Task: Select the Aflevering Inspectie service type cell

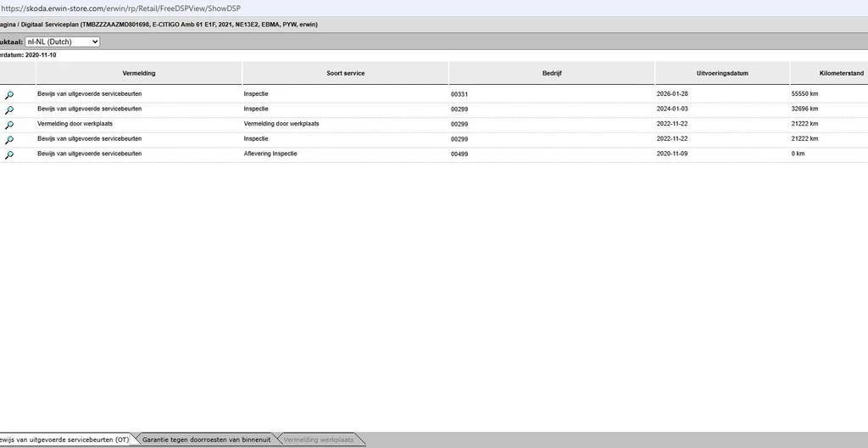Action: (270, 154)
